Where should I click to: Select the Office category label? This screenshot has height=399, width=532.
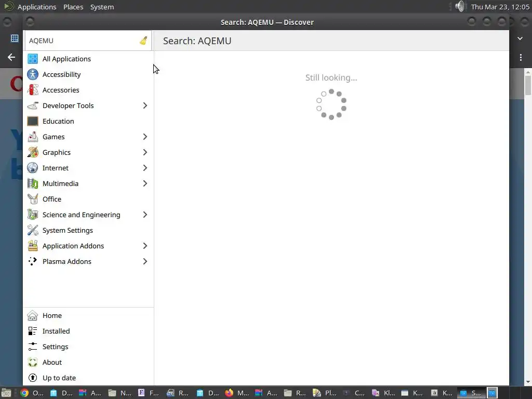tap(52, 199)
